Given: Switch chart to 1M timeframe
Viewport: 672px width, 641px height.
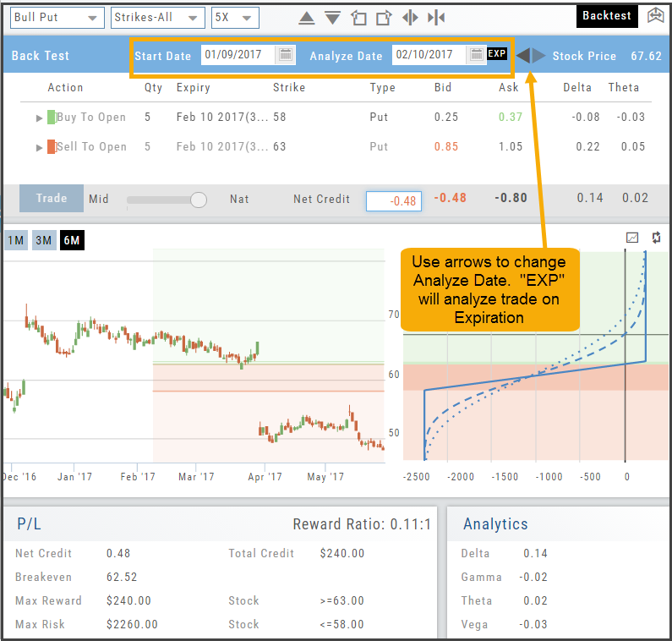Looking at the screenshot, I should point(15,240).
